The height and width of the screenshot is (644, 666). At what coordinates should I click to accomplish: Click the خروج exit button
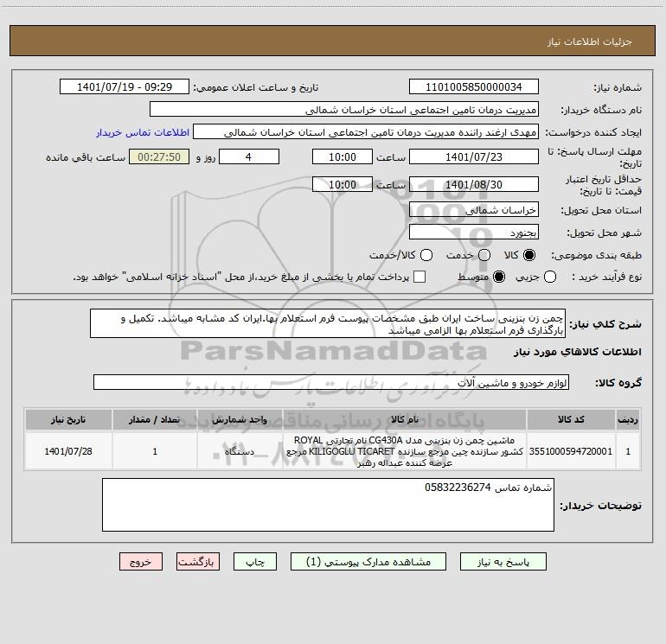pos(141,562)
